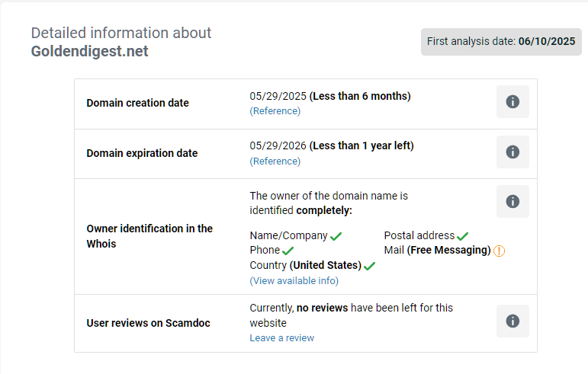Open the Reference link under domain expiration date
The image size is (588, 374).
coord(275,161)
